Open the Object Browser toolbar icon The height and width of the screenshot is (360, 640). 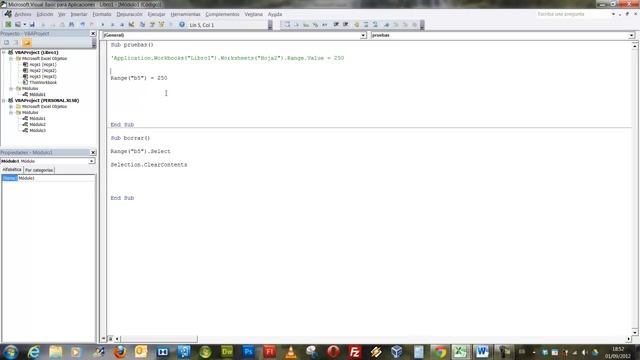(162, 24)
